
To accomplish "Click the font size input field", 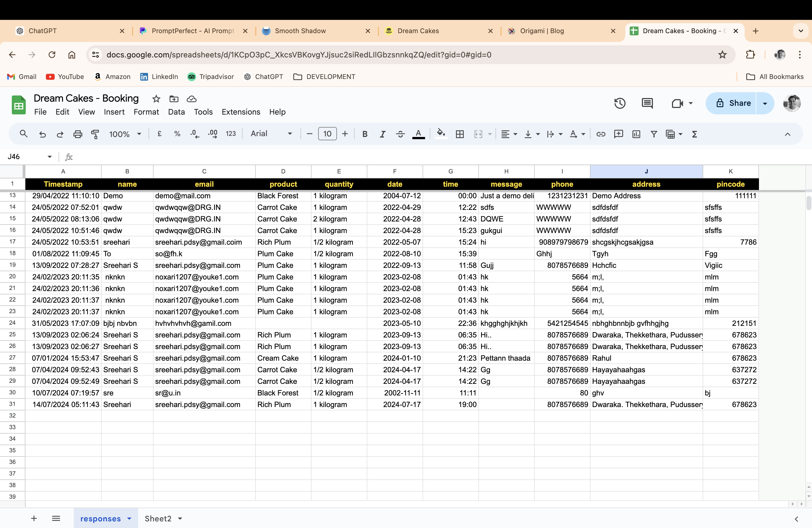I will pos(327,134).
